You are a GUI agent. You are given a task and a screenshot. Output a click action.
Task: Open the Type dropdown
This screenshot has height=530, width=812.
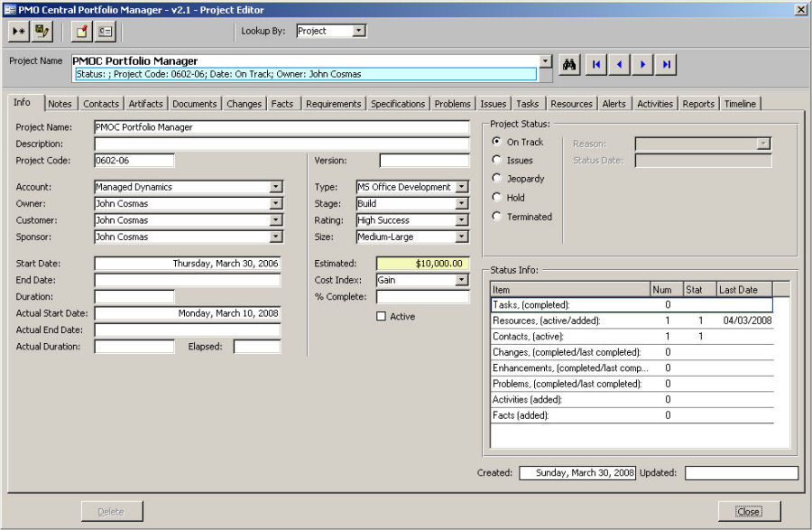462,187
